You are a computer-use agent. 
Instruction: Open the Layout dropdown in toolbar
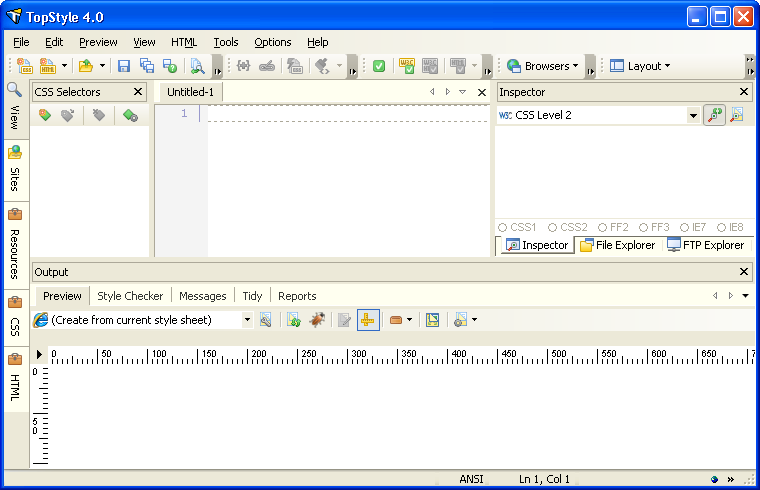click(640, 66)
